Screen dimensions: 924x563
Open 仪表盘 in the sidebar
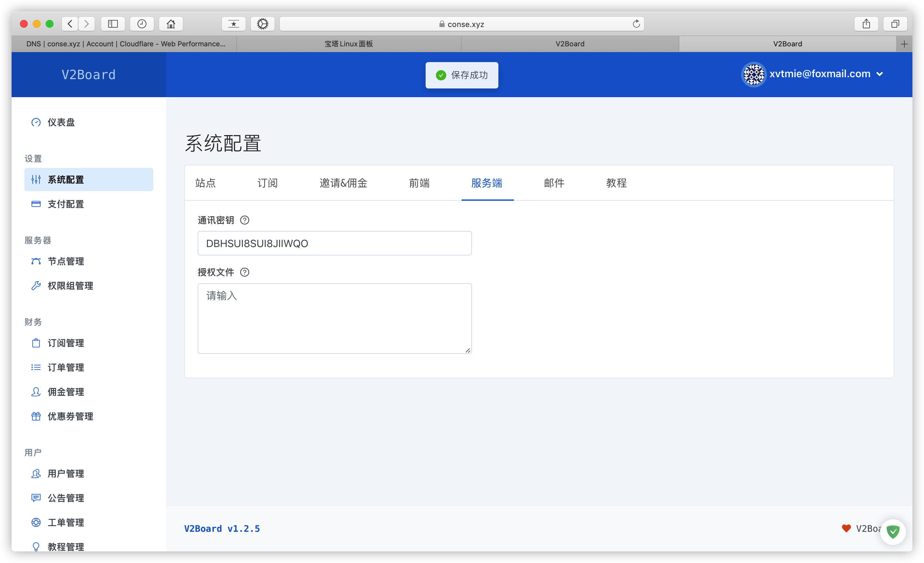[x=89, y=122]
